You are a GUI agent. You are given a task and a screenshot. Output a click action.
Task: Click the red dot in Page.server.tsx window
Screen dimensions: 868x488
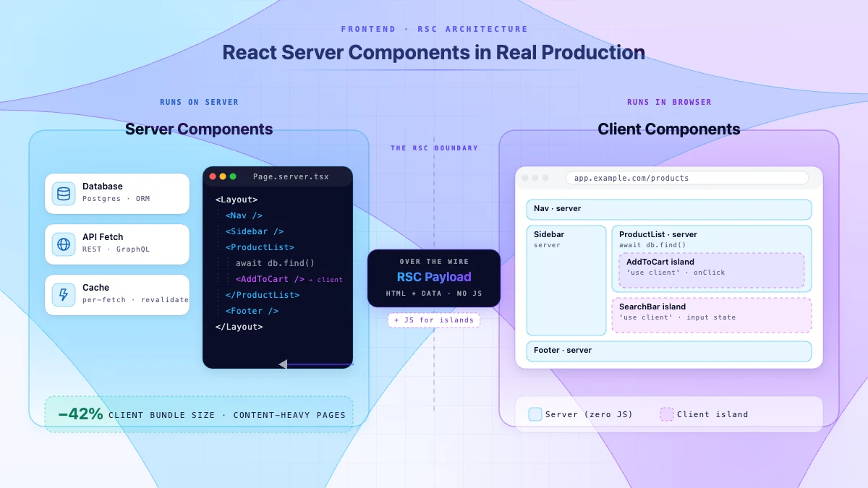pyautogui.click(x=213, y=176)
